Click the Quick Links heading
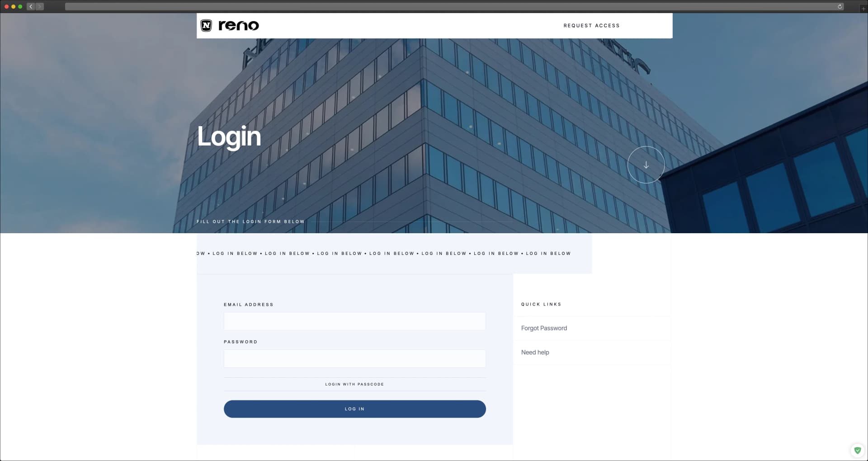The width and height of the screenshot is (868, 461). click(x=541, y=304)
